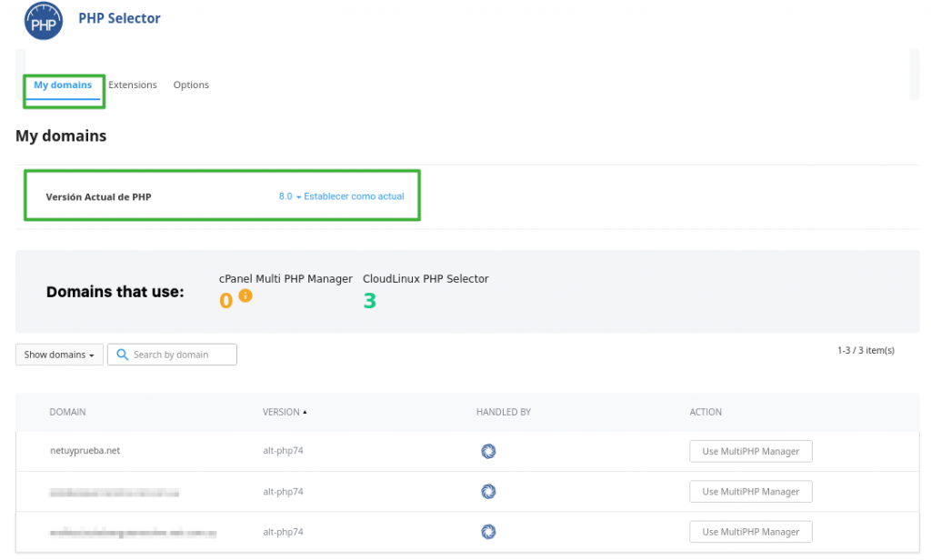Expand the Show domains dropdown
Image resolution: width=931 pixels, height=560 pixels.
click(59, 355)
